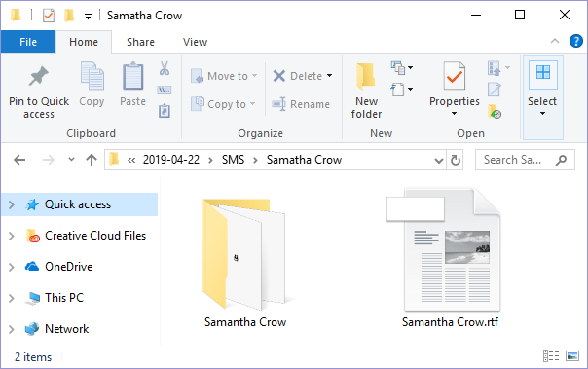Click the Paste clipboard button
The image size is (588, 369).
[132, 85]
